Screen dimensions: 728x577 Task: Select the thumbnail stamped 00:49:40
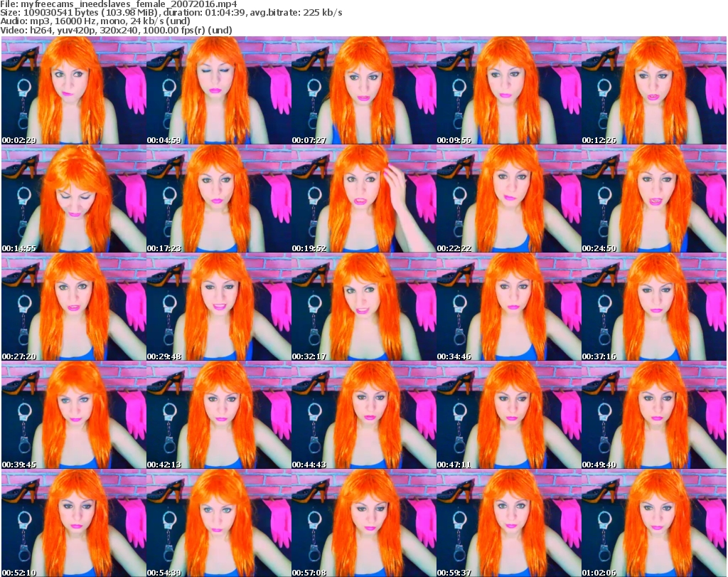coord(654,415)
